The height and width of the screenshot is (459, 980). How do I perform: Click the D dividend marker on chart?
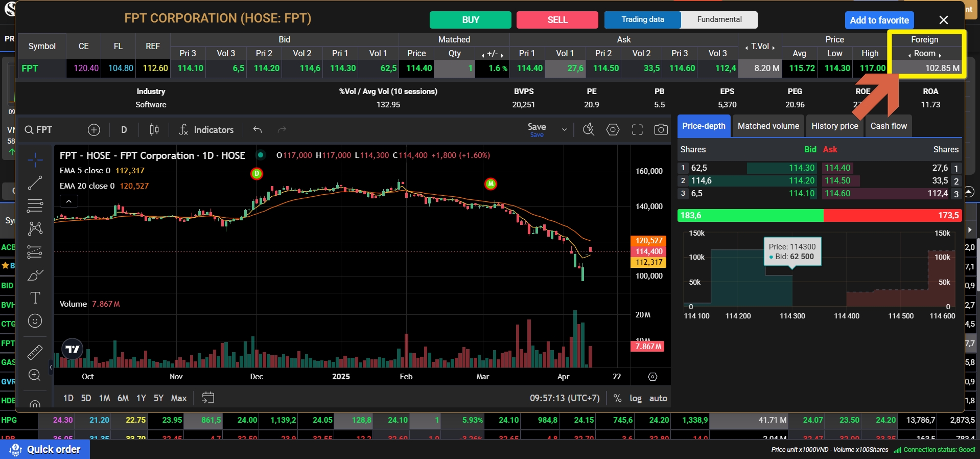pyautogui.click(x=256, y=174)
